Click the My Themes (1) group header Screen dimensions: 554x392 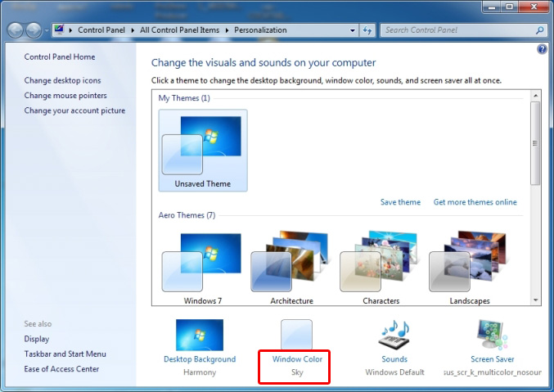(x=184, y=98)
